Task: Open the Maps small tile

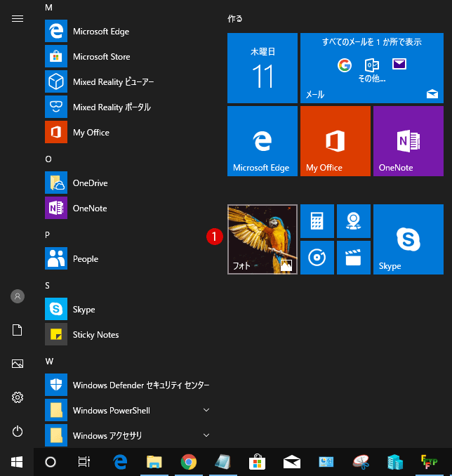Action: click(x=354, y=221)
